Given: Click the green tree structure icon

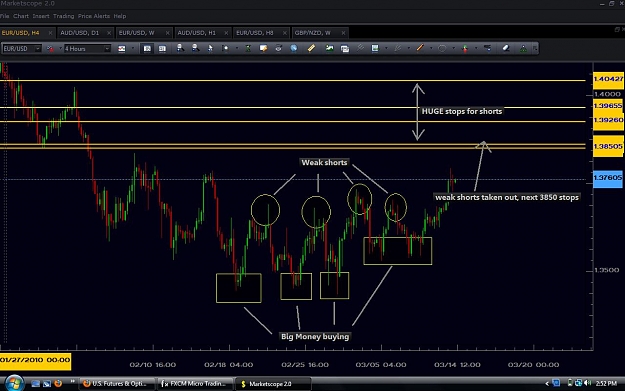Looking at the screenshot, I should [523, 48].
